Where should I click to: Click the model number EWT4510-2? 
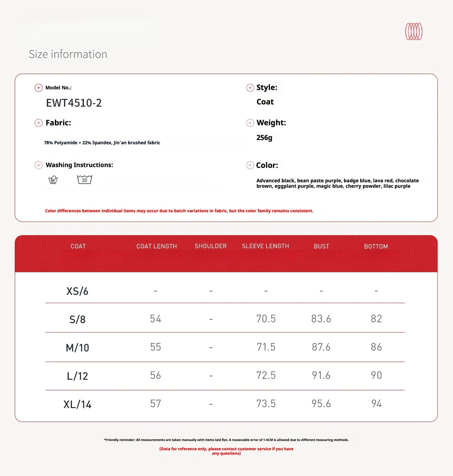click(74, 103)
